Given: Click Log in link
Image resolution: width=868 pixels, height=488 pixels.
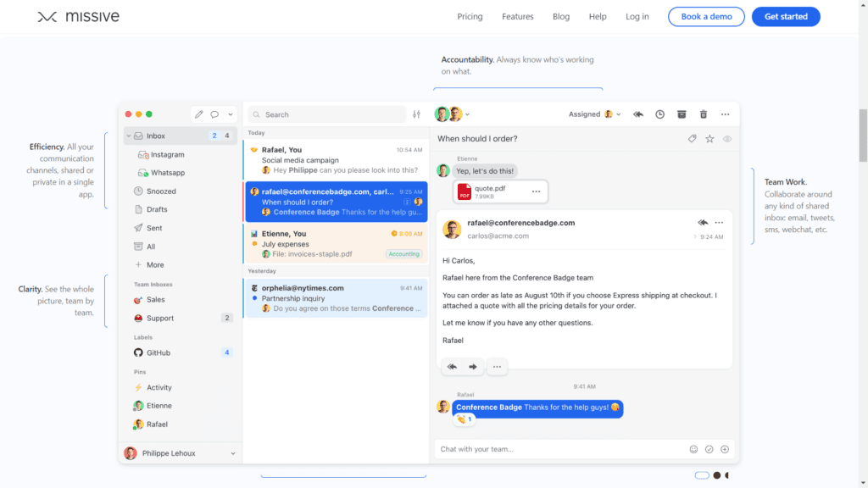Looking at the screenshot, I should (637, 17).
